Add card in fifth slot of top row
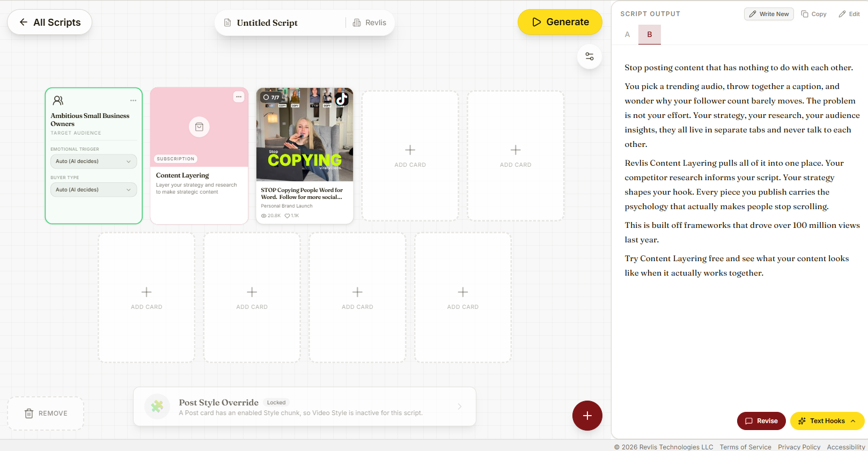Screen dimensions: 868x451 click(x=516, y=156)
